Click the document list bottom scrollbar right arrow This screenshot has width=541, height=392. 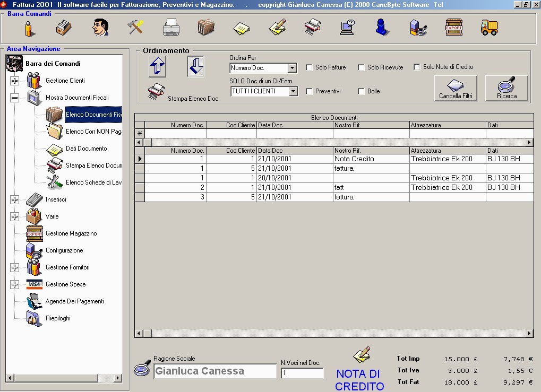coord(529,334)
